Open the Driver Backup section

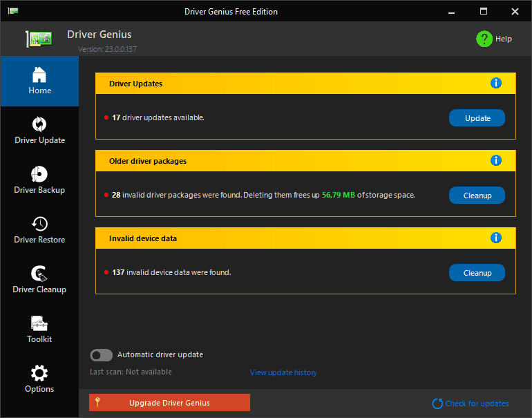coord(39,181)
